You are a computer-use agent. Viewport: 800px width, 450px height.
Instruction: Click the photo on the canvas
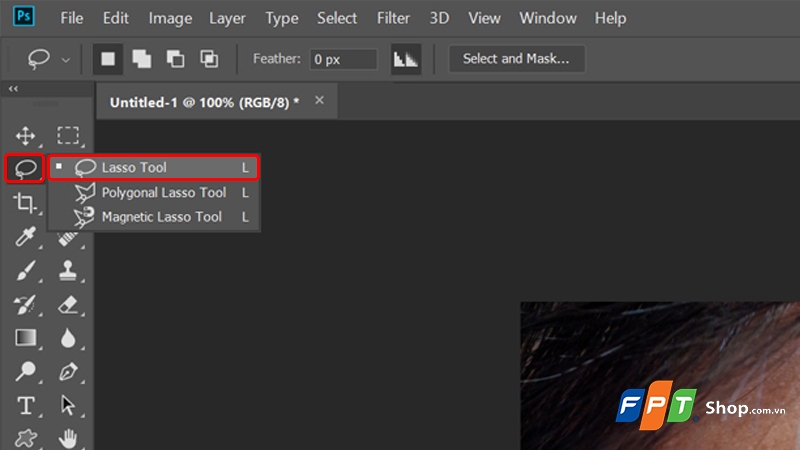click(660, 376)
